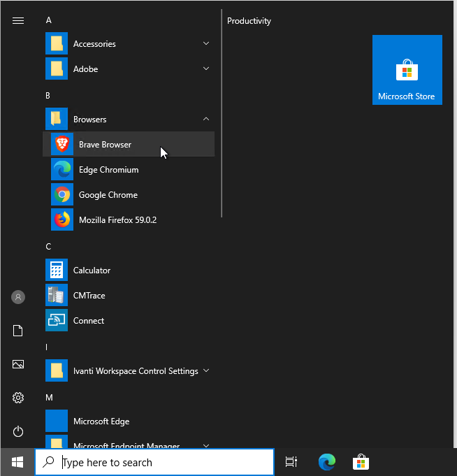Click the Google Chrome text
The image size is (457, 476).
pyautogui.click(x=108, y=195)
